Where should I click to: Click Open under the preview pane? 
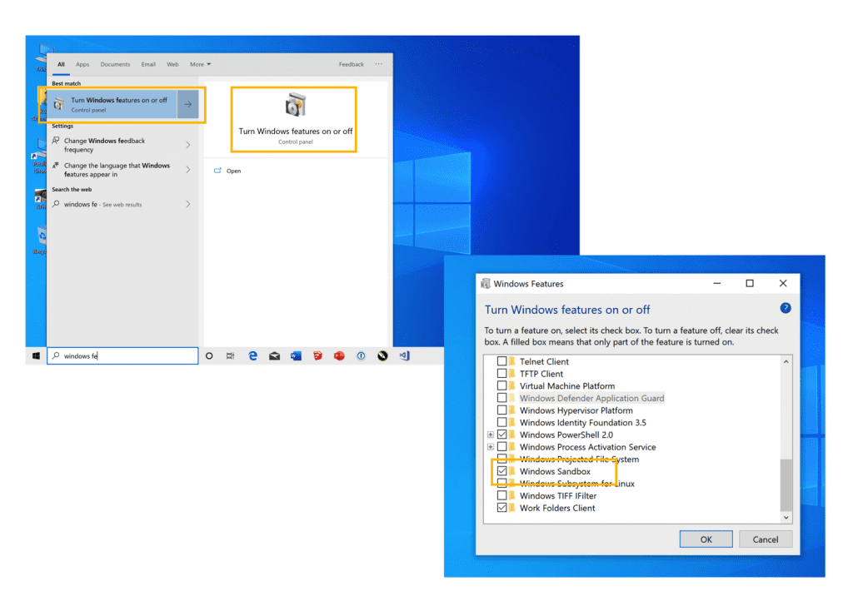pos(233,171)
